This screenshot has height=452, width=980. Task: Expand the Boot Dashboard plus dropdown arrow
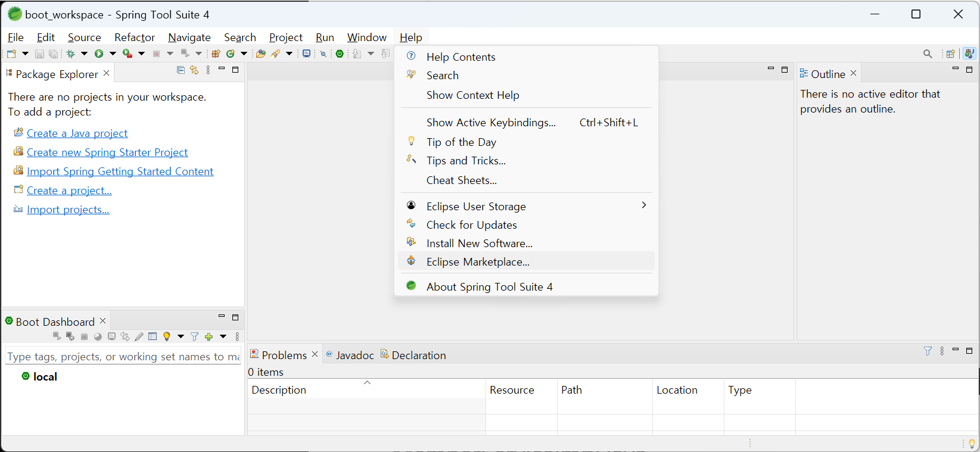pos(223,336)
